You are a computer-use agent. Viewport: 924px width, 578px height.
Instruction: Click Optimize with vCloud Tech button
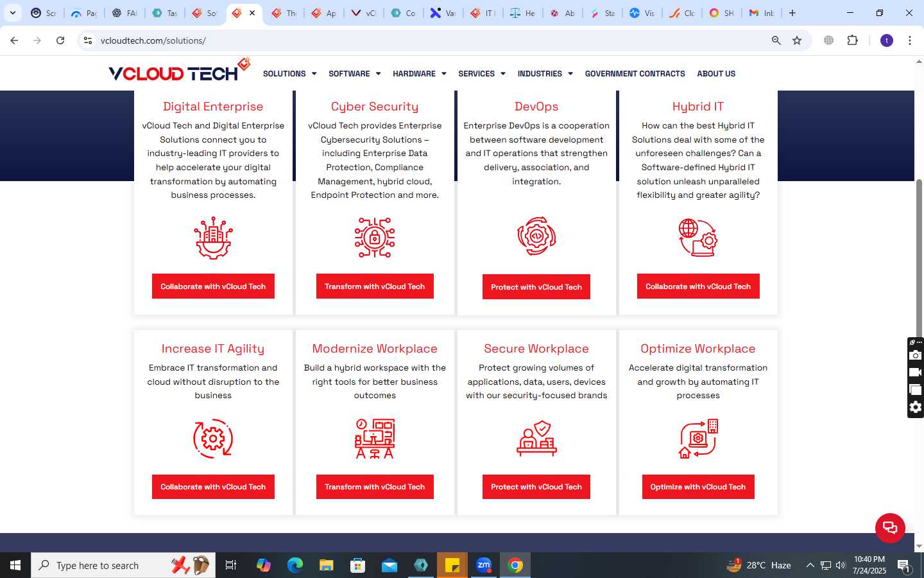click(698, 487)
